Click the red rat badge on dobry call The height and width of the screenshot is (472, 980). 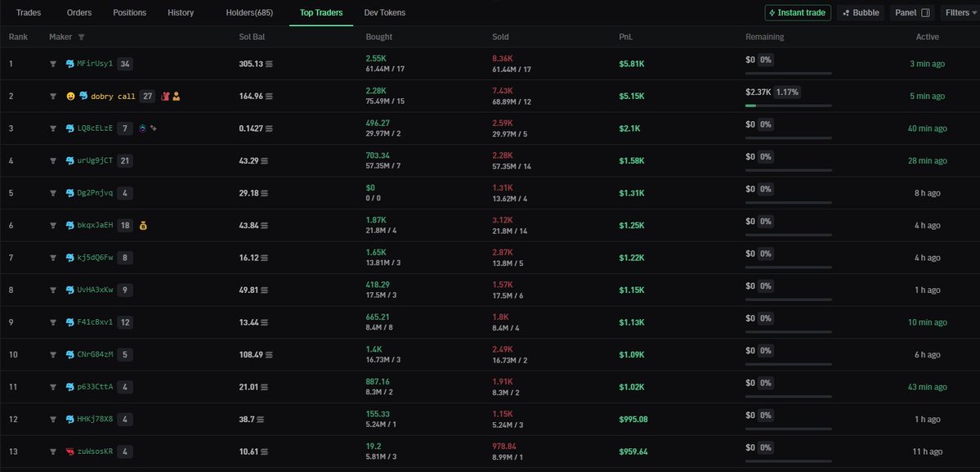click(x=165, y=97)
